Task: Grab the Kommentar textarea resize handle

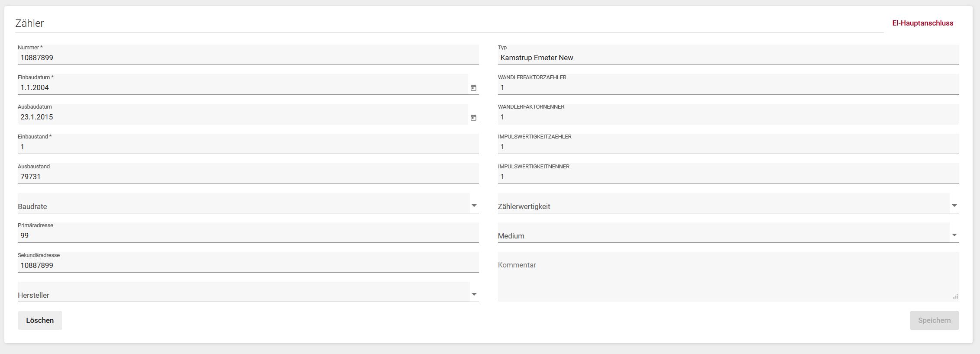Action: [x=955, y=297]
